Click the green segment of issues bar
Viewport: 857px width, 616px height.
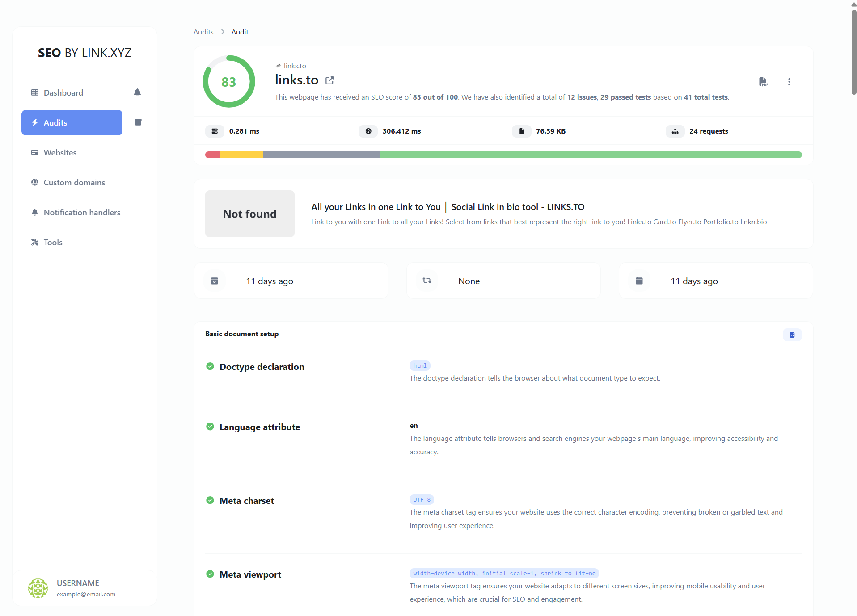point(591,155)
